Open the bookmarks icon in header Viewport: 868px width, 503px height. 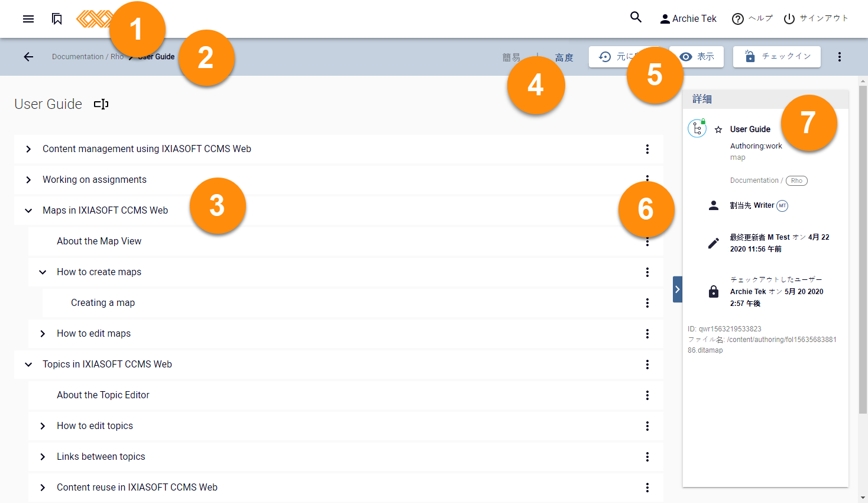point(57,19)
